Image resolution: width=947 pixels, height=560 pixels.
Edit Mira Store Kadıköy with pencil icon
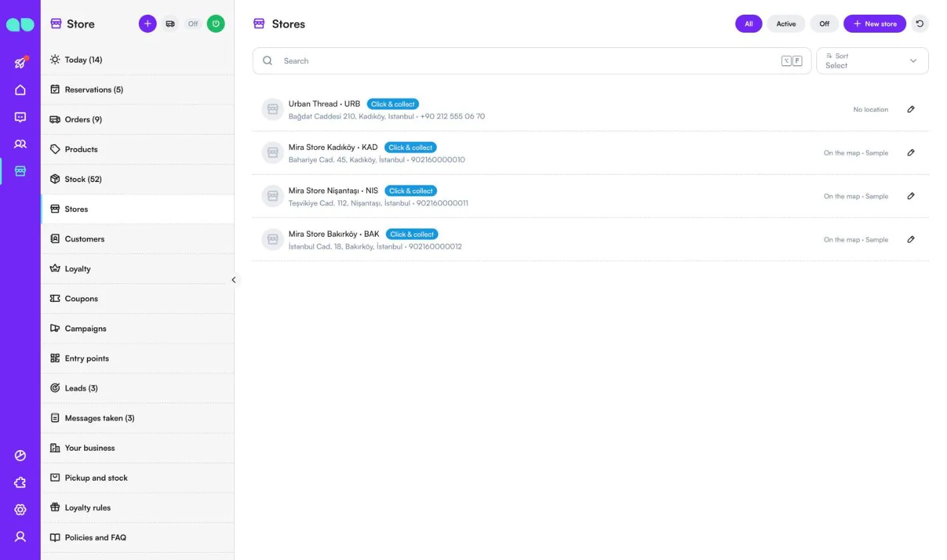(911, 153)
